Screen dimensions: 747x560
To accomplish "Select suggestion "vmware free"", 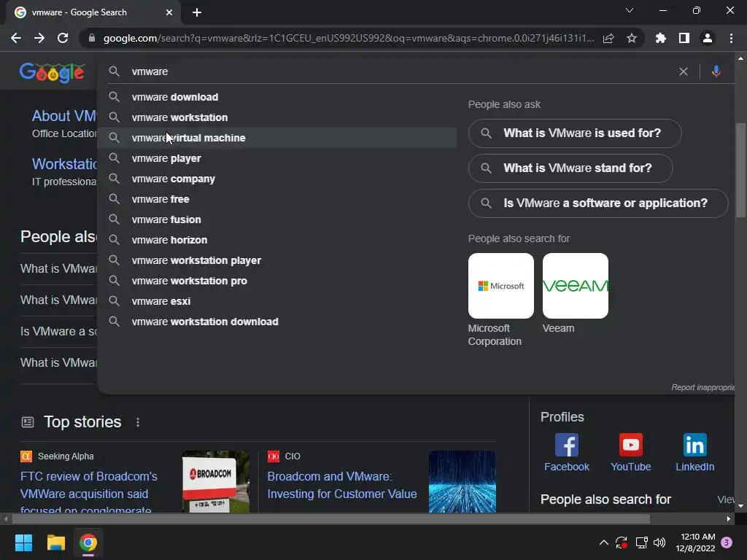I will [276, 200].
